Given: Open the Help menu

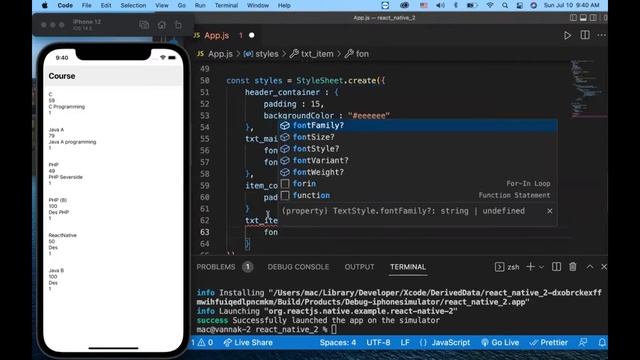Looking at the screenshot, I should point(284,5).
